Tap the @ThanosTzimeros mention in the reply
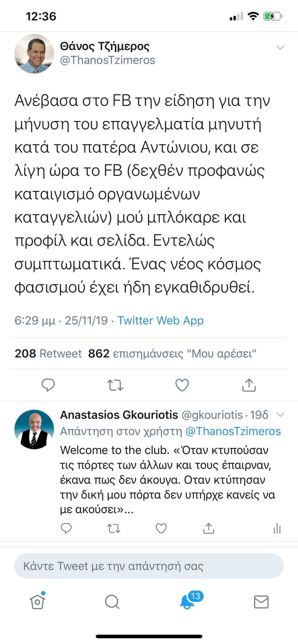This screenshot has width=298, height=644. pyautogui.click(x=233, y=431)
